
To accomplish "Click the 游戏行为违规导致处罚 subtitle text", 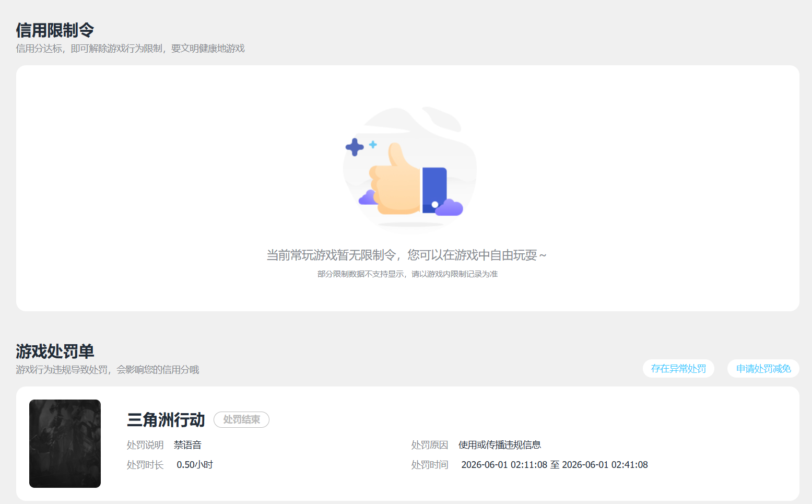I will click(x=108, y=370).
